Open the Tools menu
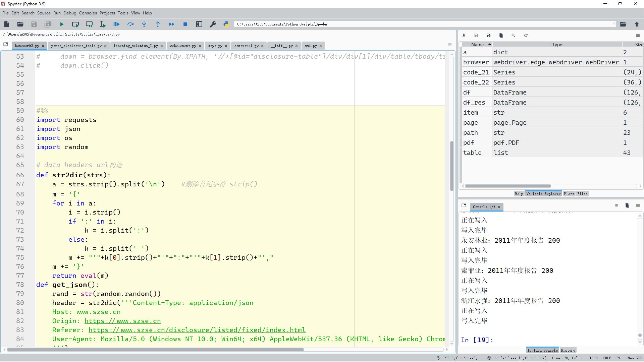644x362 pixels. [x=123, y=13]
